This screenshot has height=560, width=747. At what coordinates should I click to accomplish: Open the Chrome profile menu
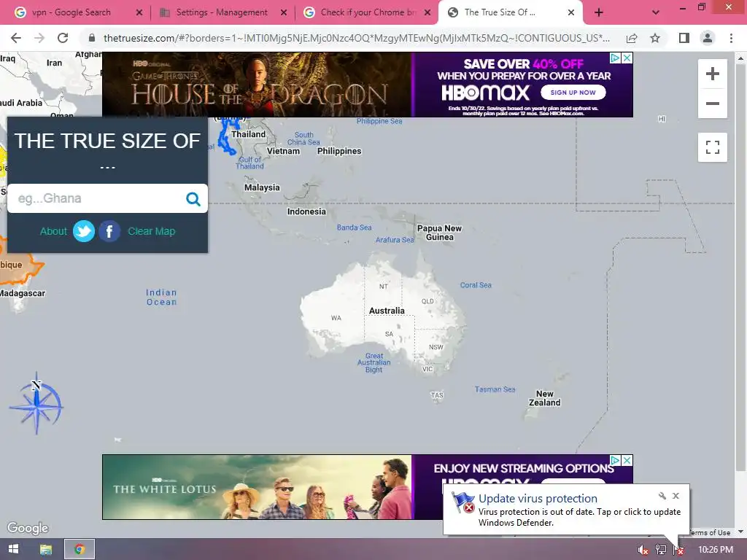[x=708, y=38]
